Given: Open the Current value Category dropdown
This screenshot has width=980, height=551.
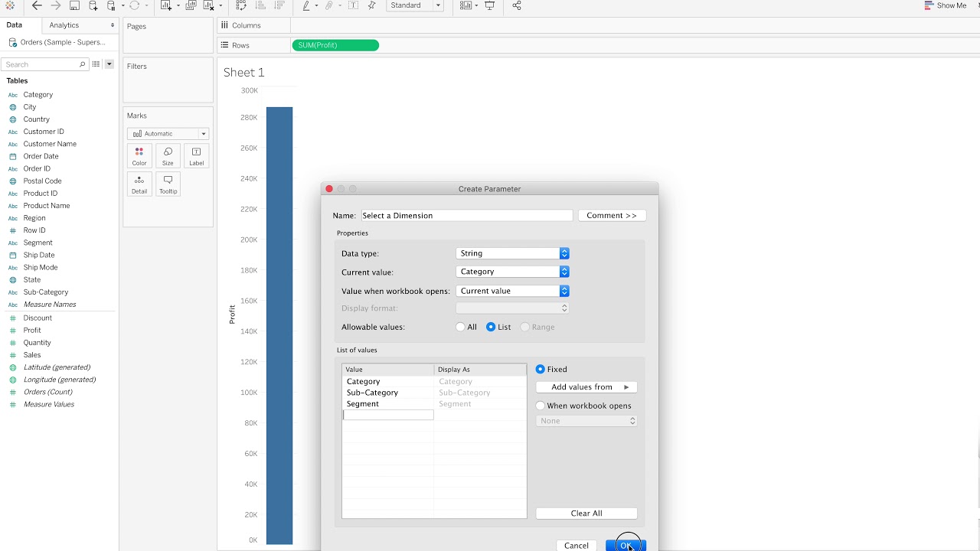Looking at the screenshot, I should pyautogui.click(x=512, y=272).
